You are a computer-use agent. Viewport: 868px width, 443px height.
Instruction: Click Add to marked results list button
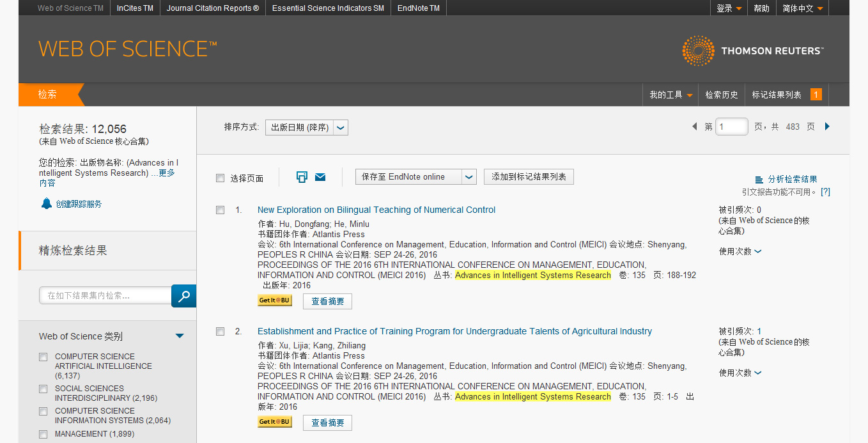point(529,177)
